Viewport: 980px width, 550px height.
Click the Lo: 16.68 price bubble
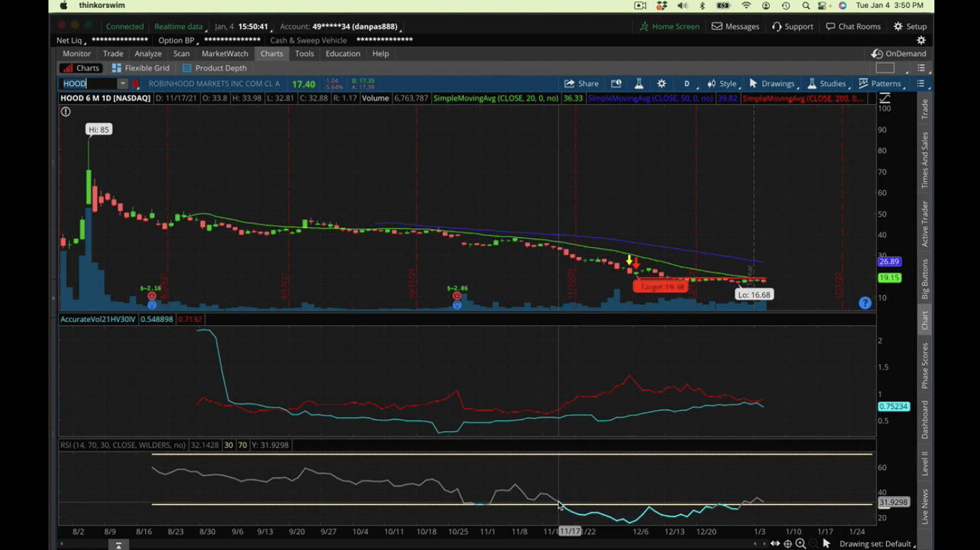[754, 294]
